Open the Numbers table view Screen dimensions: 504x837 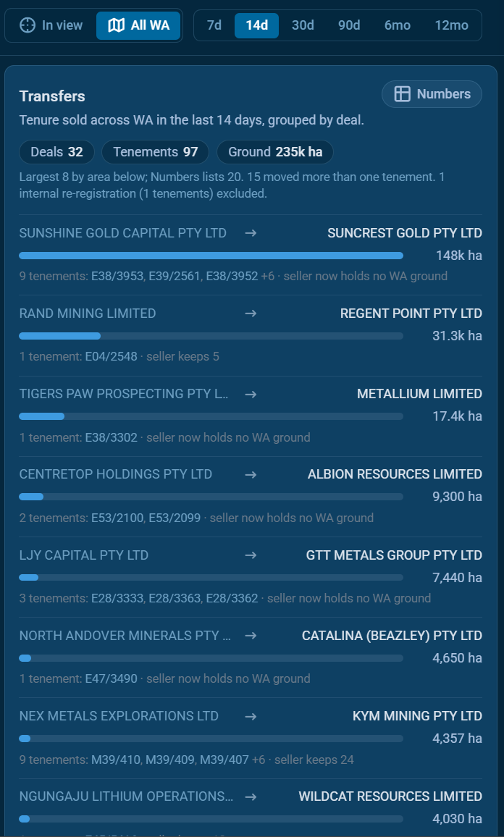(432, 94)
